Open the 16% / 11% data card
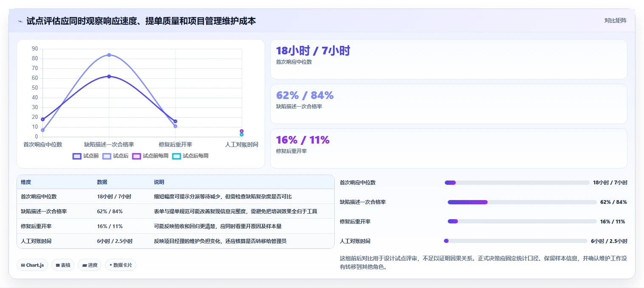Image resolution: width=644 pixels, height=288 pixels. [x=449, y=148]
